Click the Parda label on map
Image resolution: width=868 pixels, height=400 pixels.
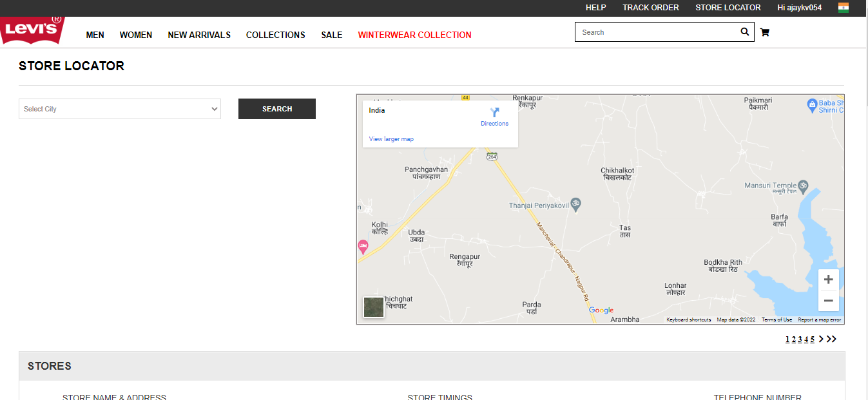tap(532, 308)
